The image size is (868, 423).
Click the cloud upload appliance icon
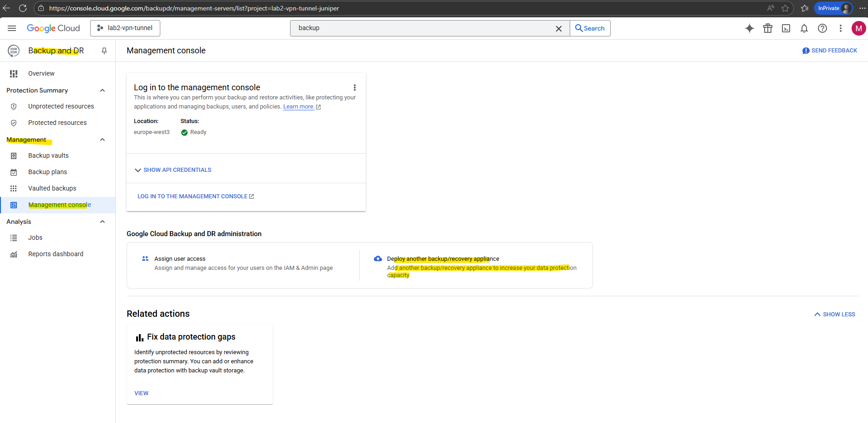click(x=378, y=258)
